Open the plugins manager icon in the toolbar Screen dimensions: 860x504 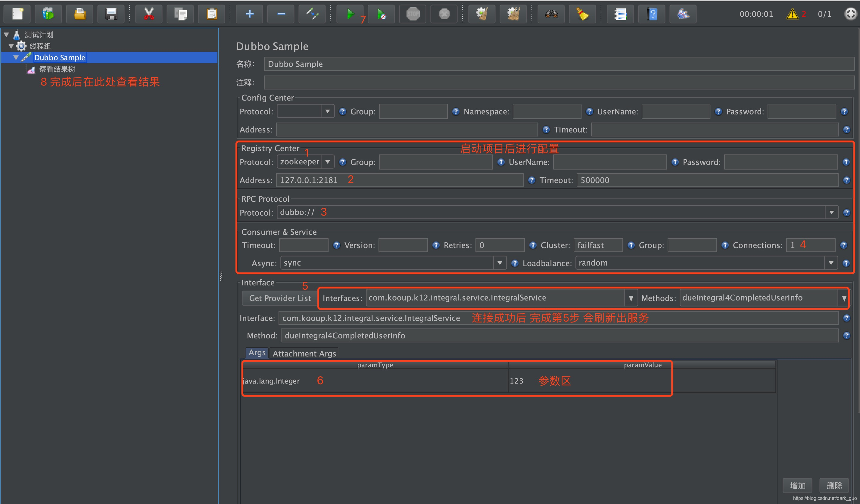click(683, 14)
